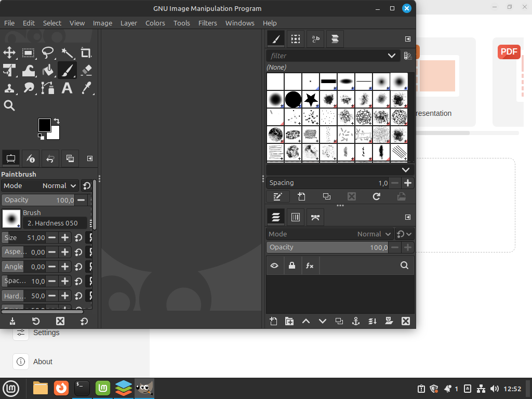This screenshot has height=399, width=532.
Task: Click the Paintbrush Opacity slider
Action: point(37,200)
